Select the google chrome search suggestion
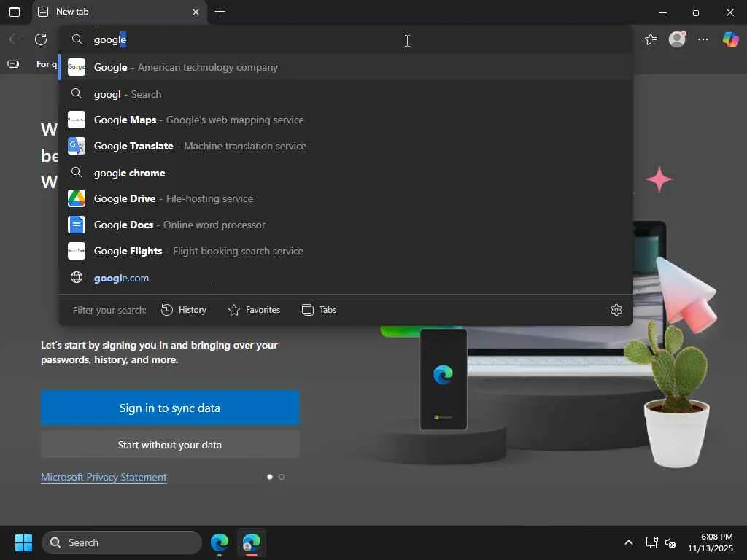747x560 pixels. pos(346,172)
